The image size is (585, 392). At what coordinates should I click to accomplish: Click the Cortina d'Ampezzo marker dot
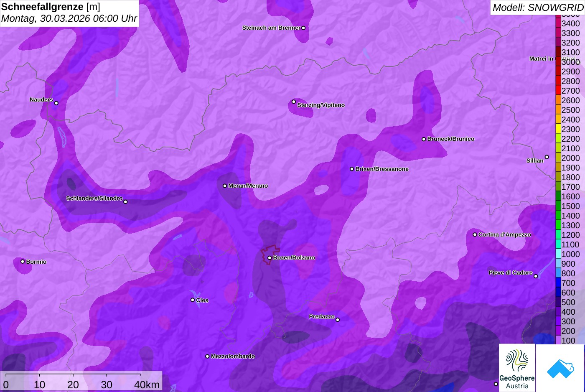(475, 235)
